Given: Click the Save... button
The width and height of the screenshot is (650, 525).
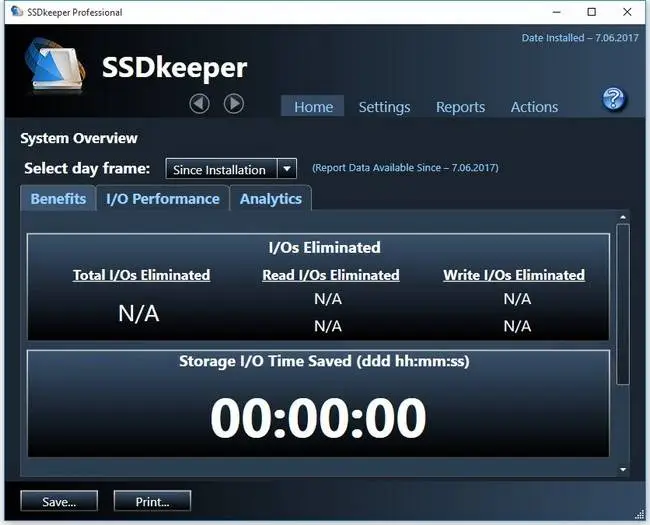Looking at the screenshot, I should (x=59, y=501).
